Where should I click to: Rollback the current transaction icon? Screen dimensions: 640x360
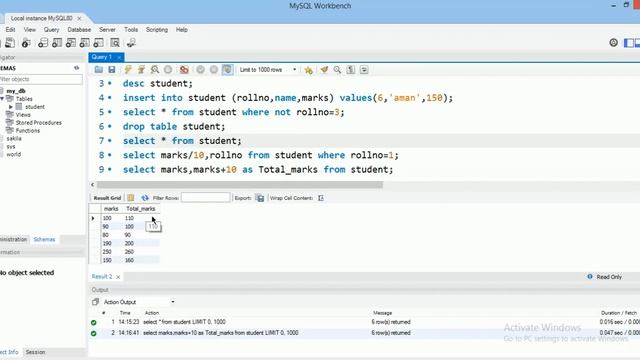click(214, 70)
